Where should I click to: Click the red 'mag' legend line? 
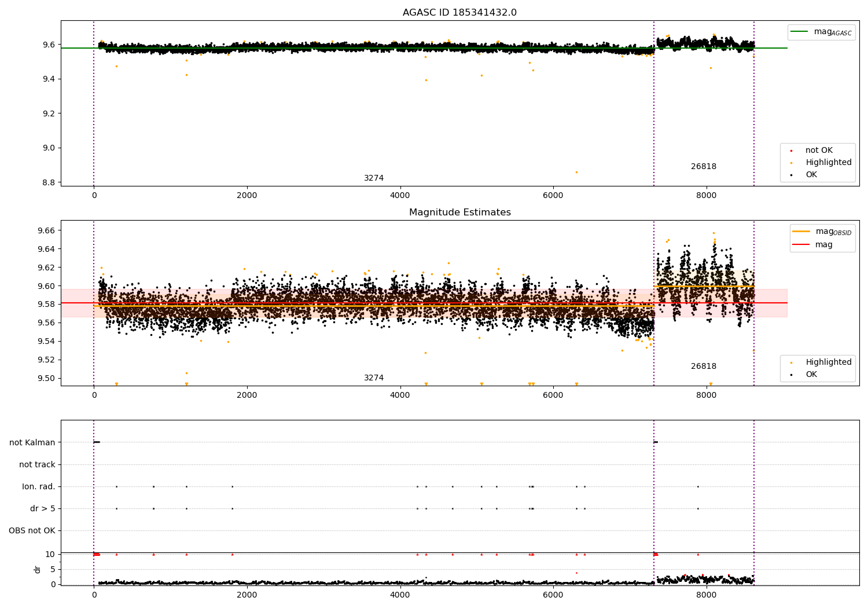pos(801,245)
